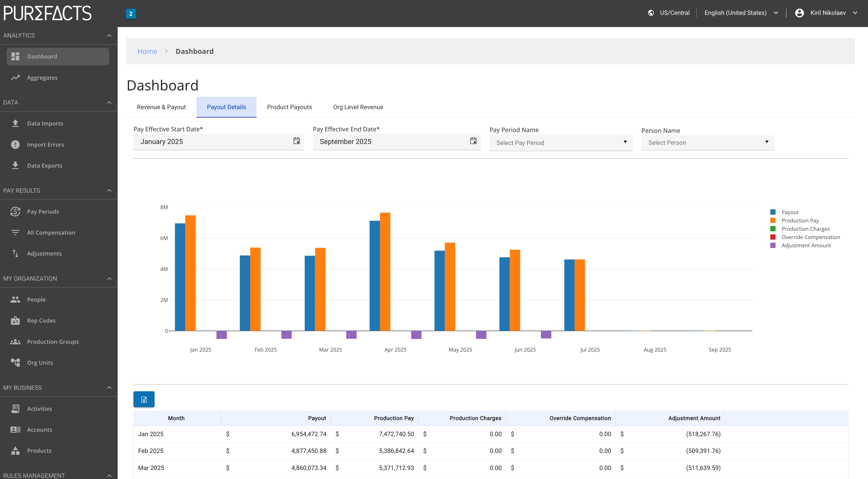
Task: Click the Import Errors exclamation icon
Action: [15, 144]
